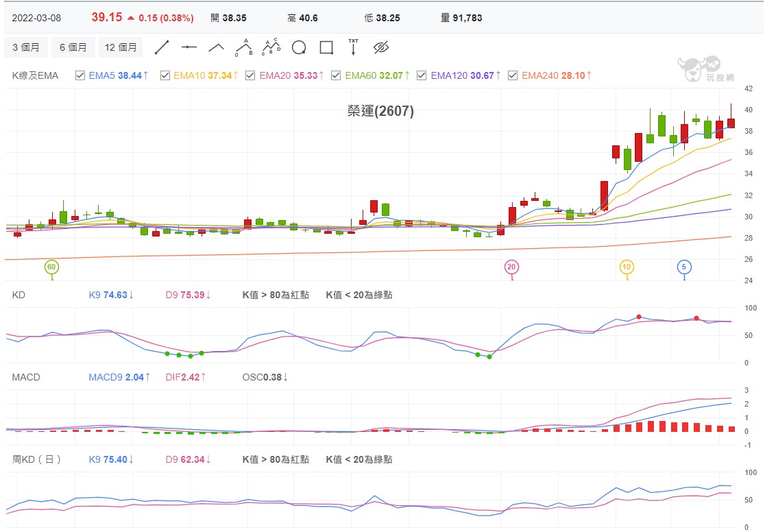Screen dimensions: 765x532
Task: Toggle the EMA120 checkbox
Action: [x=422, y=75]
